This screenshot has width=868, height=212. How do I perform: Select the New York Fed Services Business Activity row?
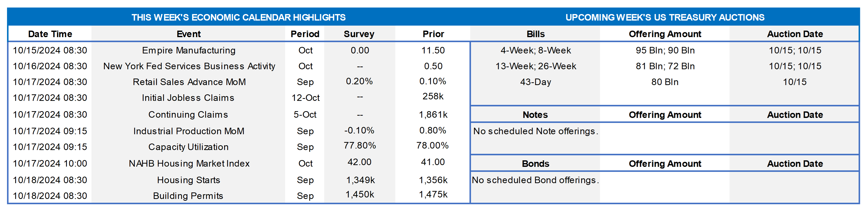[189, 66]
